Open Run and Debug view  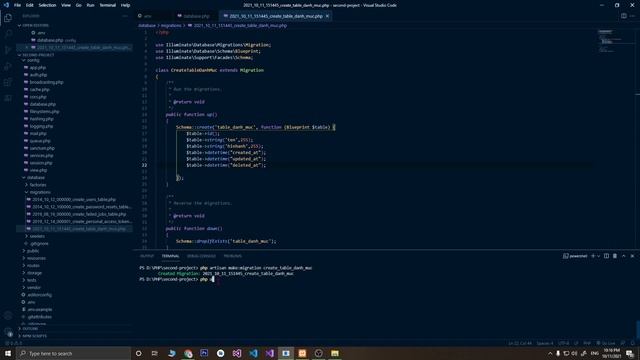pyautogui.click(x=8, y=66)
